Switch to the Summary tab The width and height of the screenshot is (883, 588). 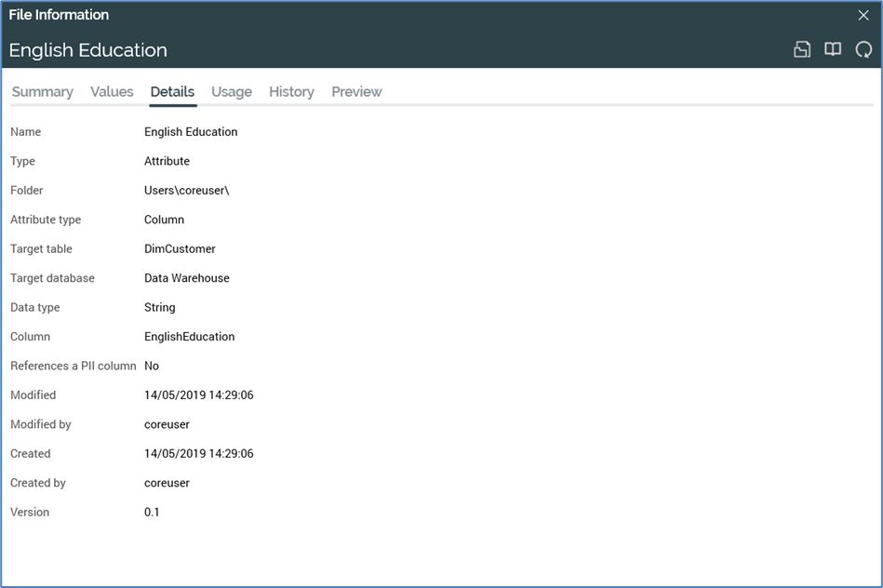[42, 92]
